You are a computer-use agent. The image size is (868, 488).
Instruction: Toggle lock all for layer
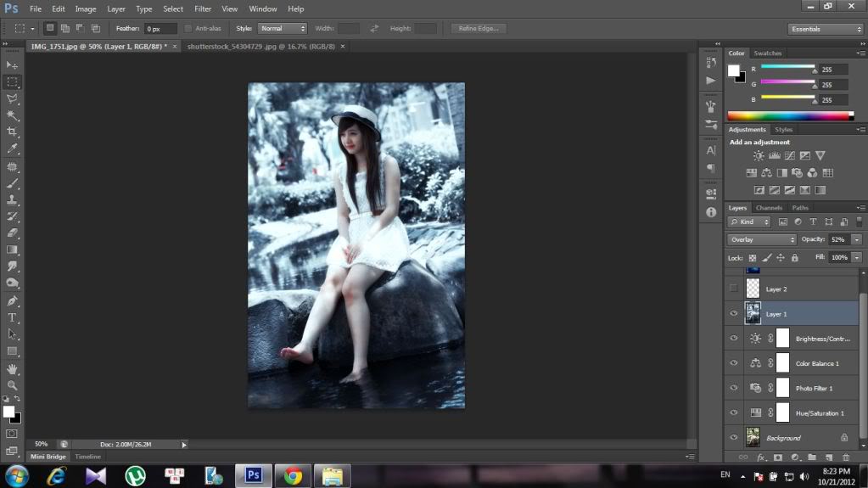tap(794, 257)
